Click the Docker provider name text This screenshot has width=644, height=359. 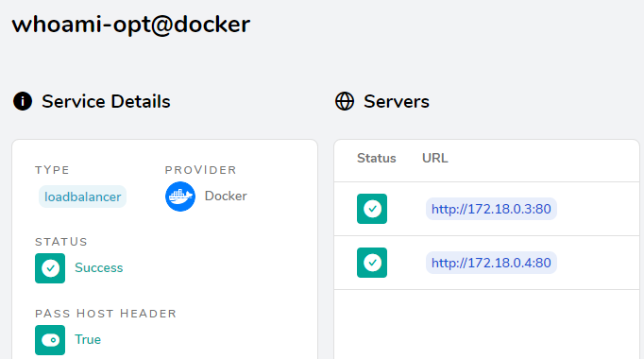[x=226, y=196]
